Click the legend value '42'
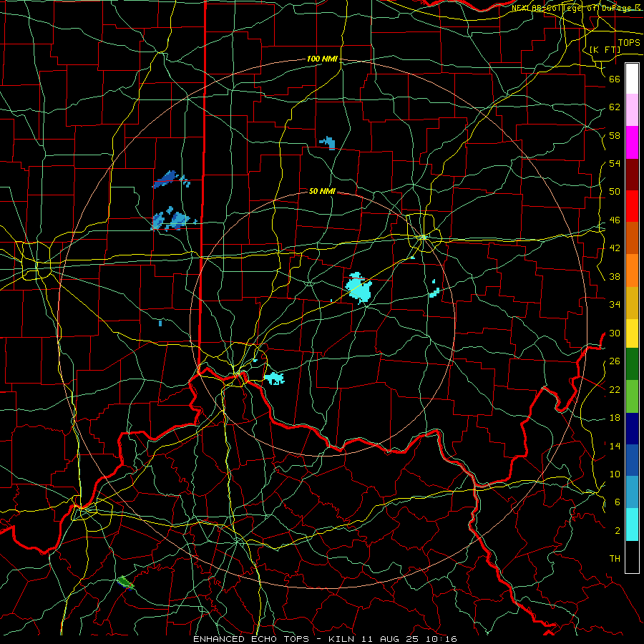Viewport: 644px width, 644px height. [615, 248]
